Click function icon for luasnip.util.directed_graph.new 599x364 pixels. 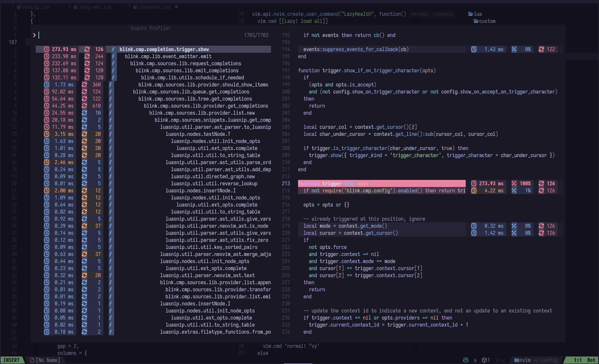click(x=110, y=176)
